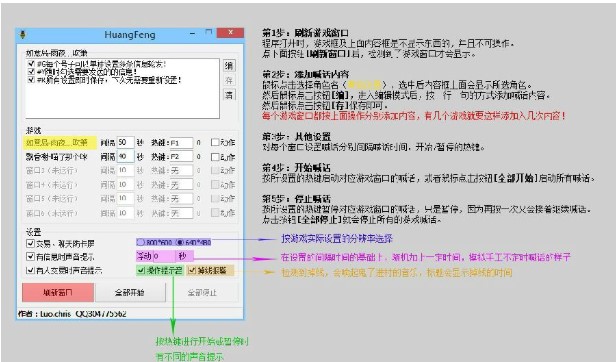Click interval field showing 50 seconds
Viewport: 616px width, 362px height.
[x=125, y=142]
